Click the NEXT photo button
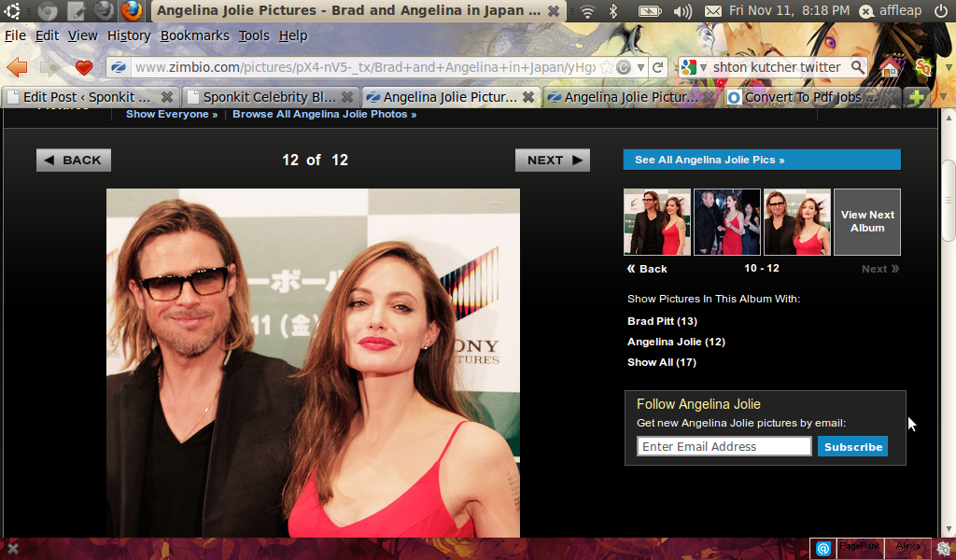956x560 pixels. (x=553, y=160)
